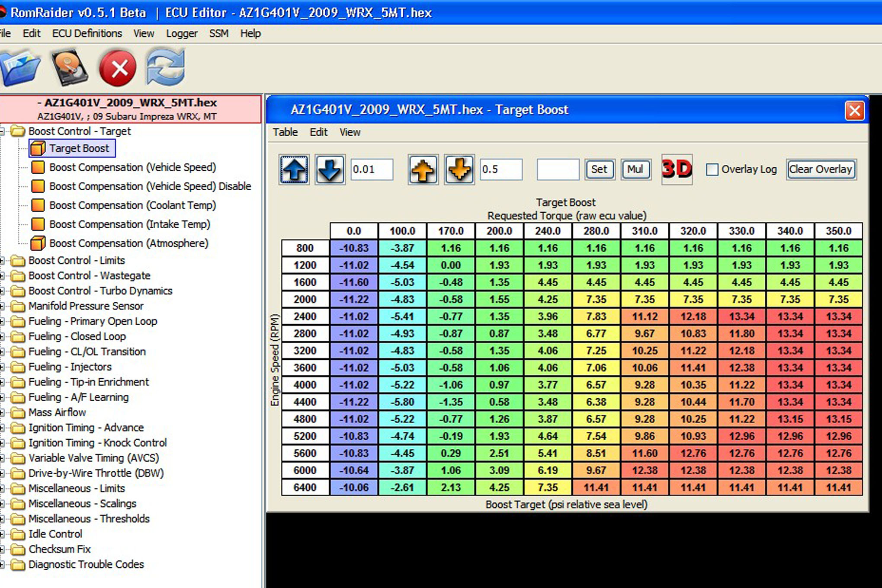
Task: Select Fueling - Tip-in Enrichment tree item
Action: click(88, 382)
